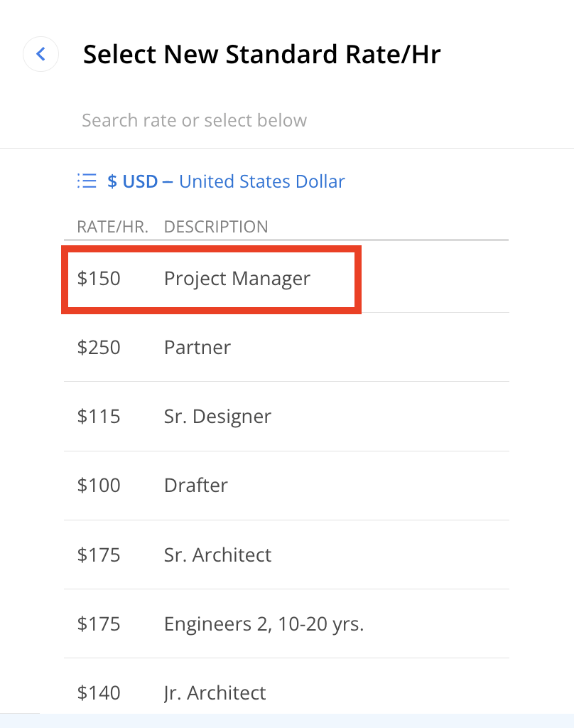Click the $100 hourly rate value
This screenshot has width=574, height=728.
99,486
